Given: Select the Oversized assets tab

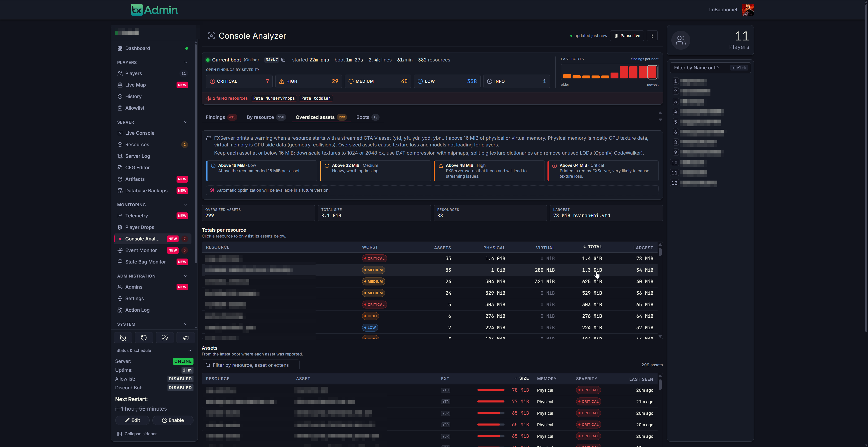Looking at the screenshot, I should click(x=321, y=117).
